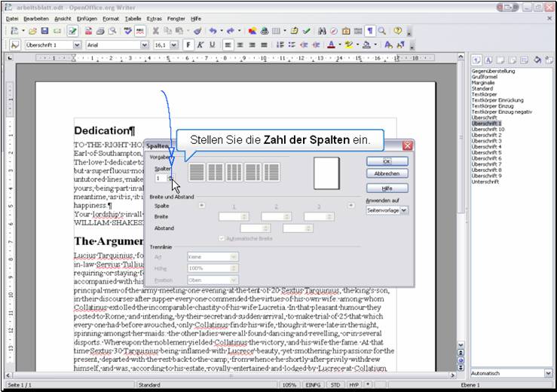
Task: Click the Abbrechen button
Action: (x=386, y=173)
